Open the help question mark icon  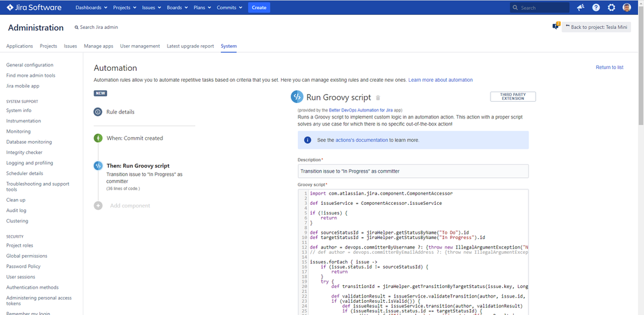pyautogui.click(x=596, y=8)
